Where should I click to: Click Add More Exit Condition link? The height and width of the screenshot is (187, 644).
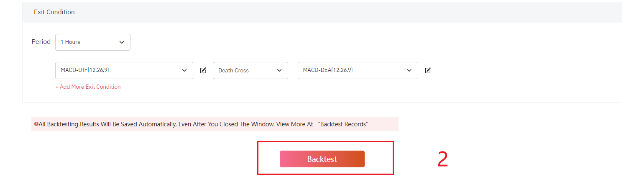tap(90, 87)
